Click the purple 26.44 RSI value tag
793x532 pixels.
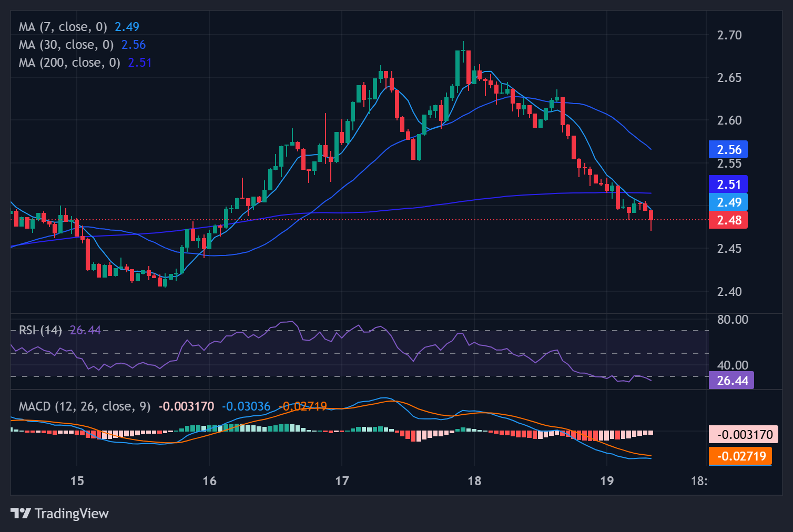[731, 380]
